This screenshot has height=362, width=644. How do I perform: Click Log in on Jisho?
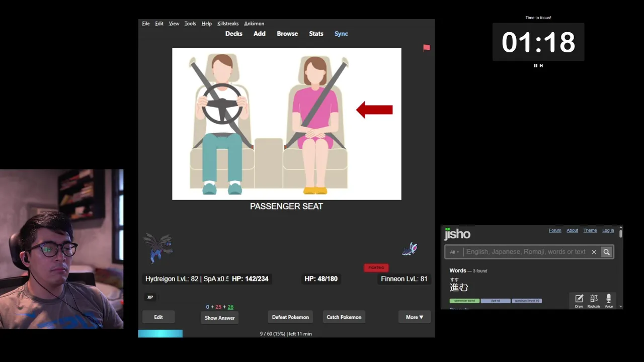coord(608,230)
